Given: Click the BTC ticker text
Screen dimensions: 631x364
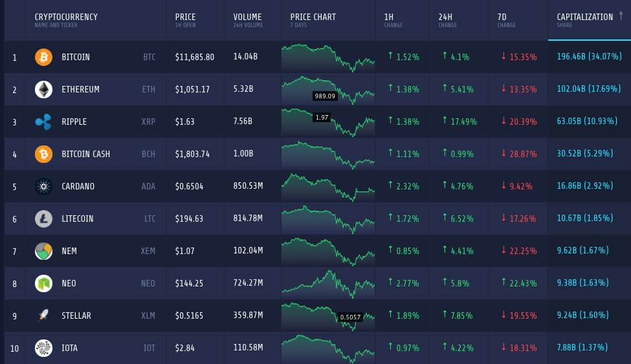Looking at the screenshot, I should 149,57.
